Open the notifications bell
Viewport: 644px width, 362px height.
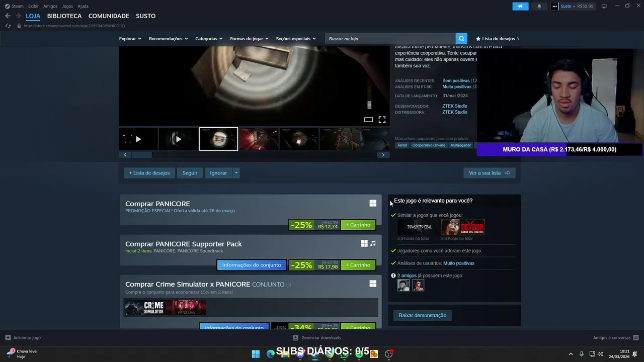539,7
